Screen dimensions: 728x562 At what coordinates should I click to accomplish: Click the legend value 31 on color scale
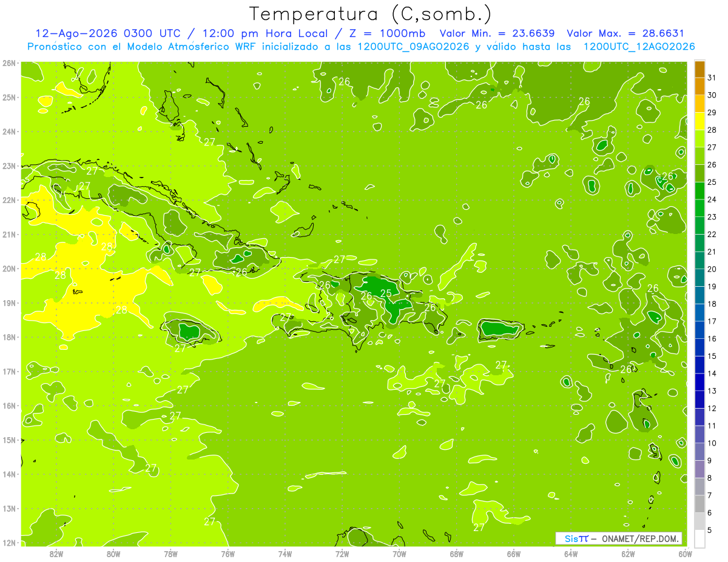[x=712, y=77]
